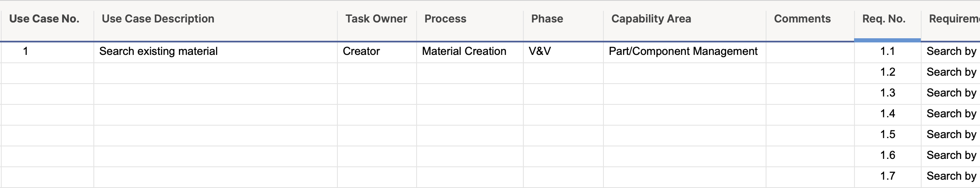Screen dimensions: 980x188
Task: Select requirement number 1.1 cell
Action: (x=888, y=52)
